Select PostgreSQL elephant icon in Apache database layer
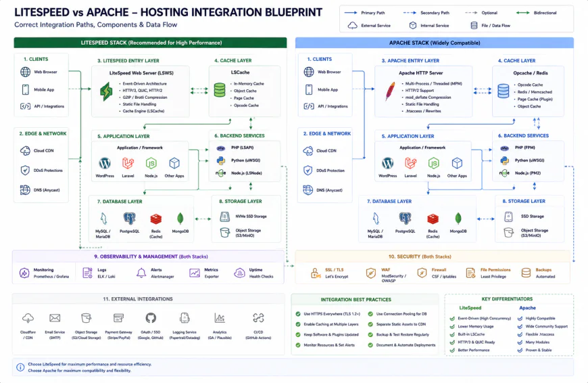Viewport: 588px width, 383px height. coord(405,218)
